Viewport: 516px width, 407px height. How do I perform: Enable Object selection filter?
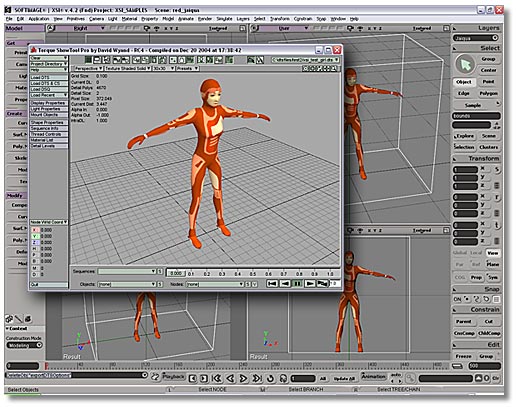click(x=464, y=82)
